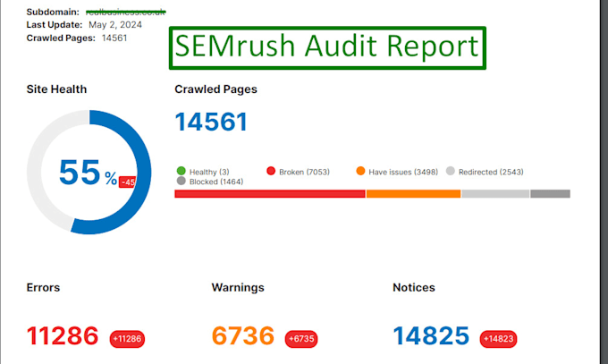Select the Redirected (2543) legend label
The height and width of the screenshot is (364, 608).
click(491, 172)
